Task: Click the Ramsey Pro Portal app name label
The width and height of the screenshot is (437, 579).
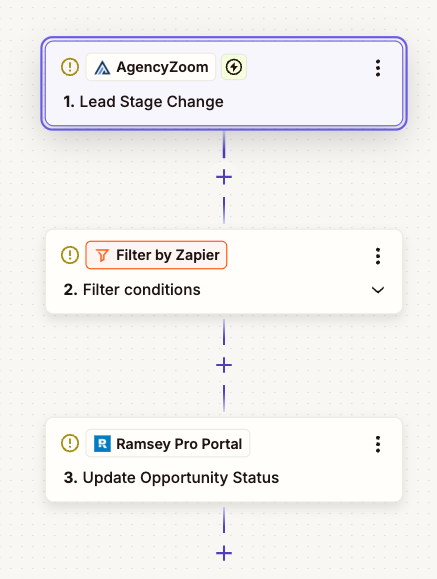Action: pos(179,444)
